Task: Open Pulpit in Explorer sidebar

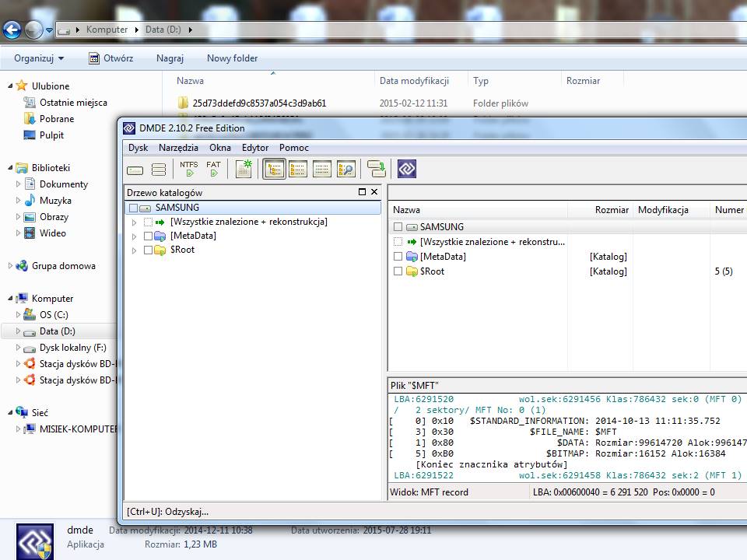Action: 51,135
